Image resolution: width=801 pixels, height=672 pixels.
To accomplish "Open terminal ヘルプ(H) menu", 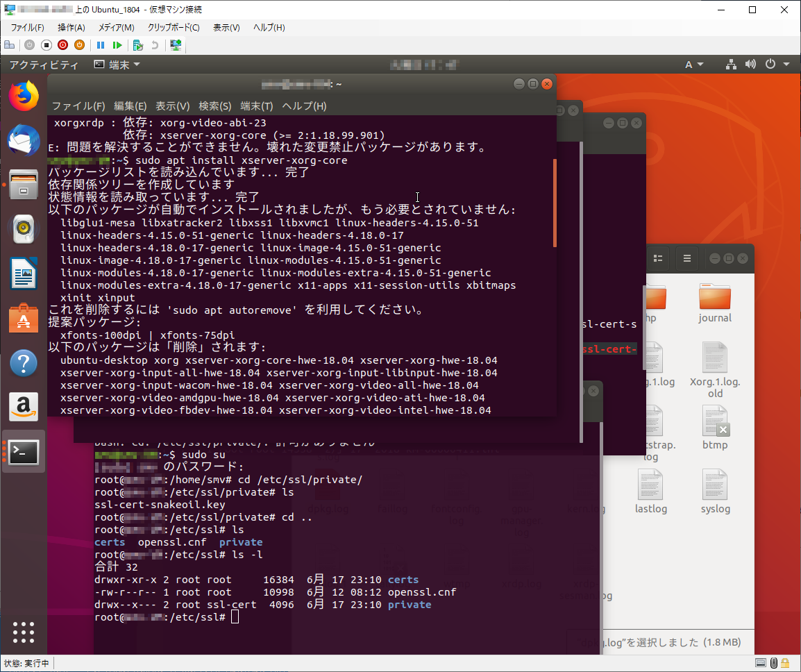I will [304, 106].
